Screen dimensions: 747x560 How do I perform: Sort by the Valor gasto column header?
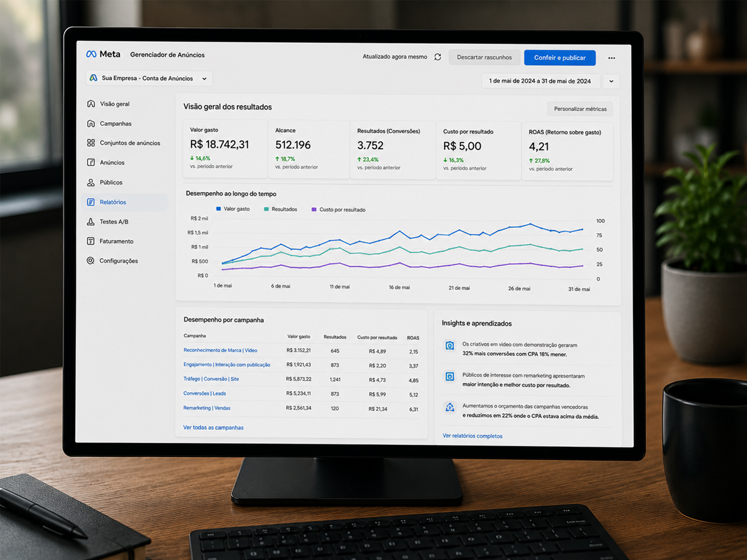click(299, 337)
